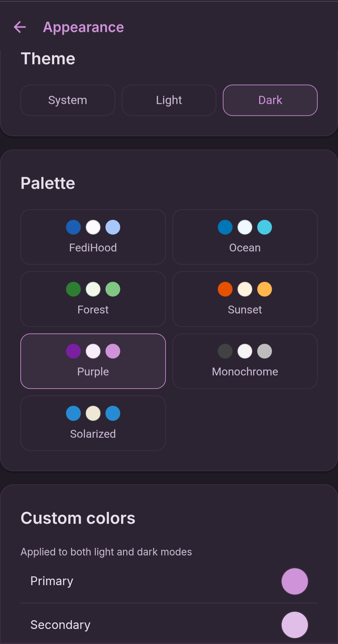
Task: Apply the Ocean palette
Action: [x=245, y=237]
